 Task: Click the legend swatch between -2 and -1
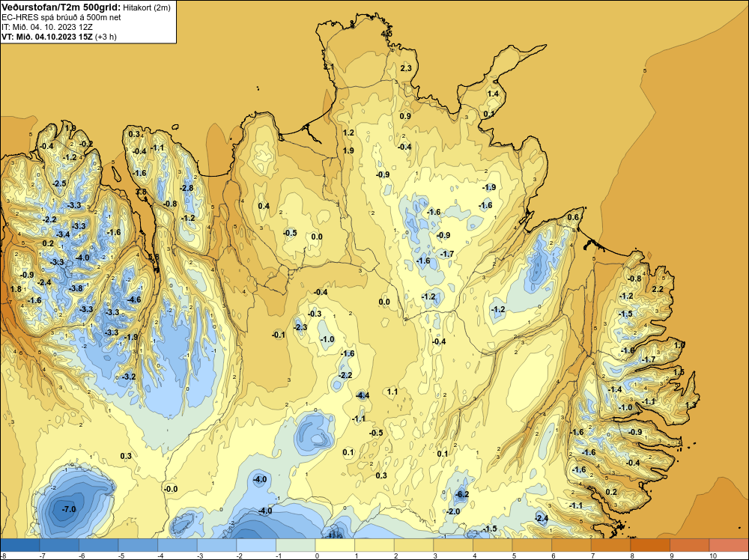coord(256,545)
